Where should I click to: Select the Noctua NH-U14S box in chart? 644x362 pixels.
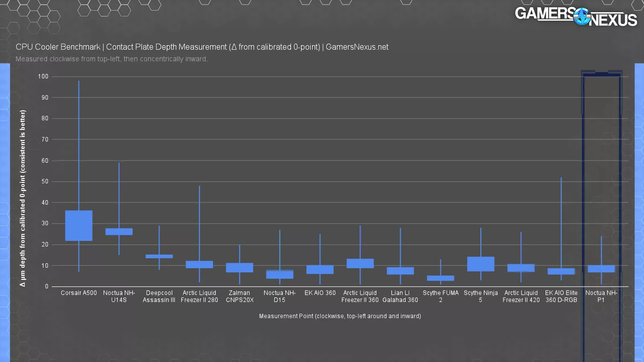tap(119, 232)
